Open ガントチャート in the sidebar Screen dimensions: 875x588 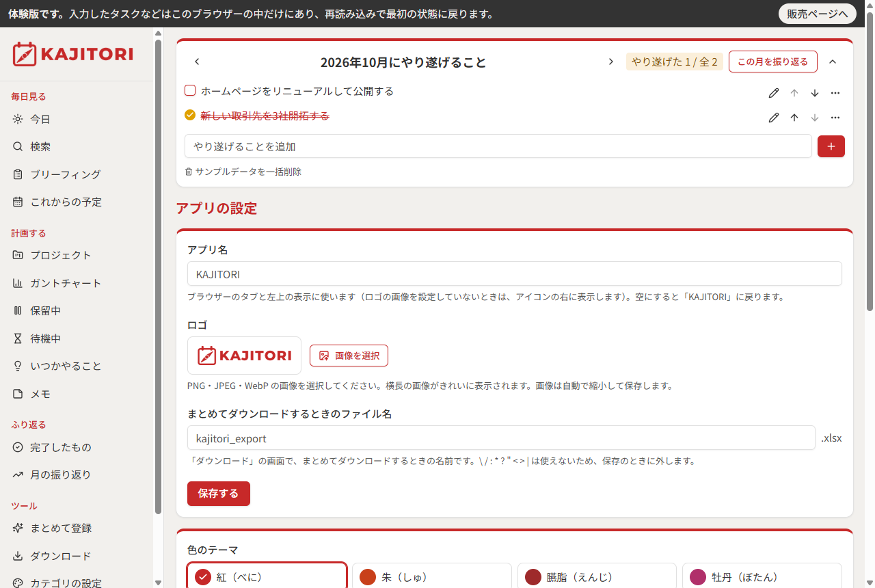point(77,283)
